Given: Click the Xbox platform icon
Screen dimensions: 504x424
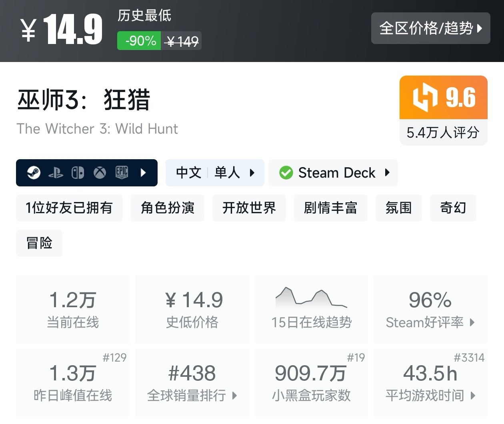Looking at the screenshot, I should tap(99, 173).
